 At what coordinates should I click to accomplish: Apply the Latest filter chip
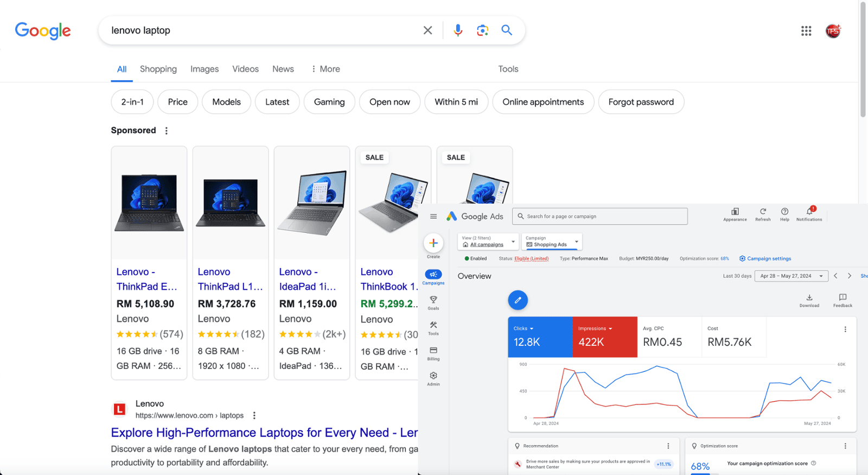277,102
